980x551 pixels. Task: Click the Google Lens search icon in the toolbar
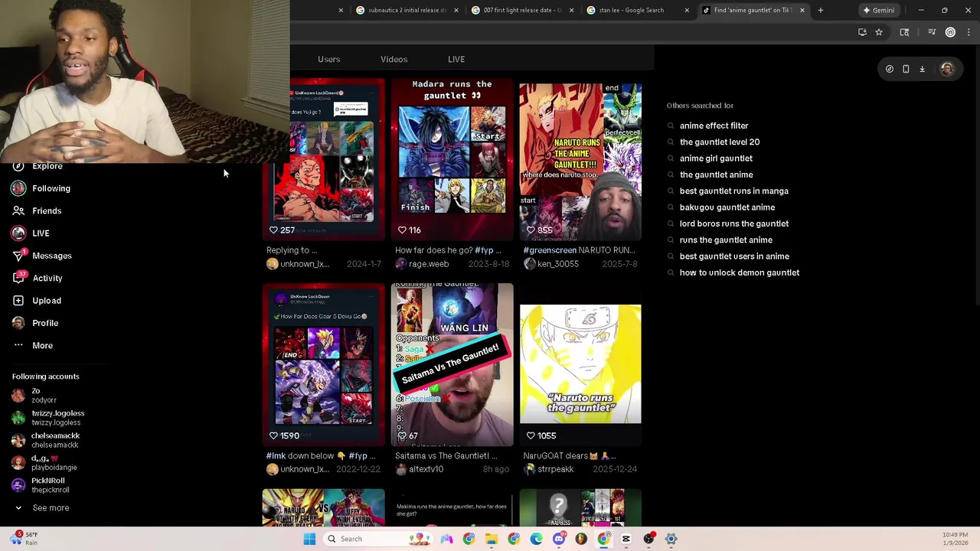point(904,32)
